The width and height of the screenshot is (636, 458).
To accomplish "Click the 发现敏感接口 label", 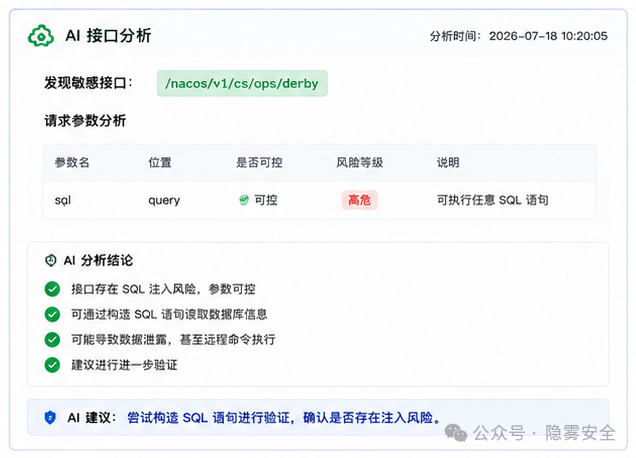I will coord(88,83).
